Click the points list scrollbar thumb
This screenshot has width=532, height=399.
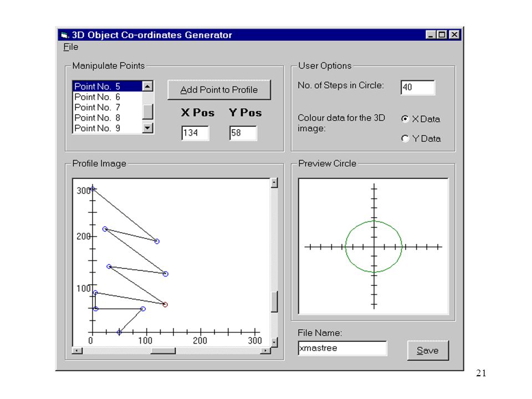147,111
